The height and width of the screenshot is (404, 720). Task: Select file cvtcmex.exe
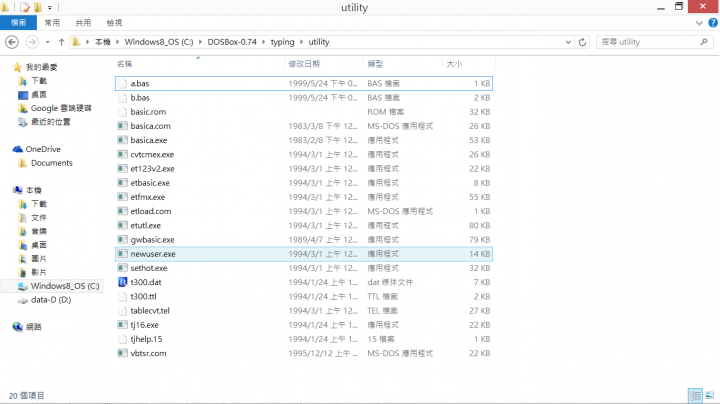click(304, 154)
